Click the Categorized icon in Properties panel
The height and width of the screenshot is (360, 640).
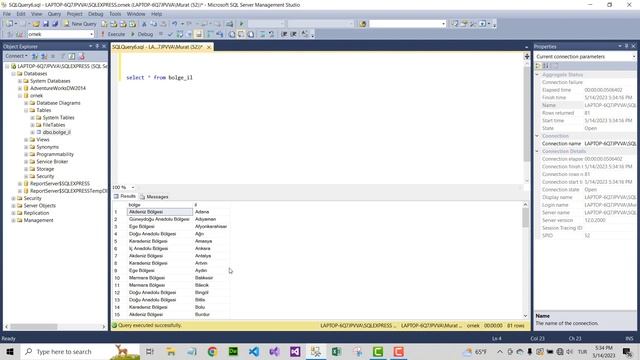[538, 66]
